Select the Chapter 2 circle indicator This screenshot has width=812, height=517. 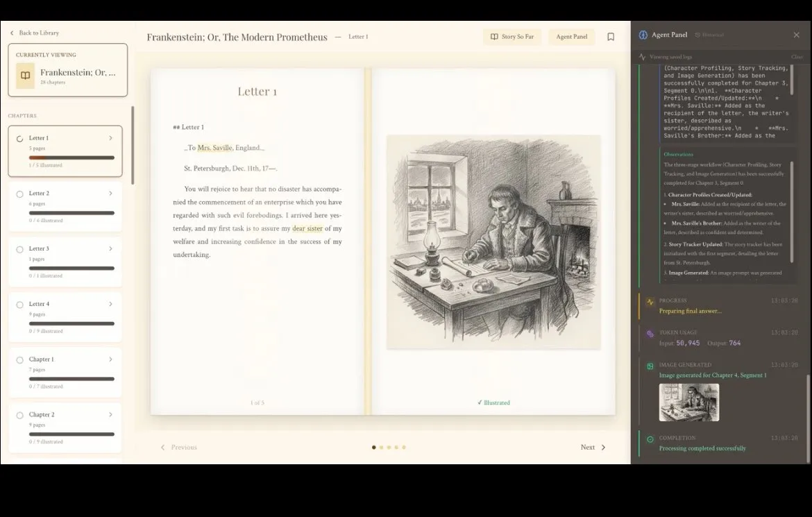(x=19, y=416)
